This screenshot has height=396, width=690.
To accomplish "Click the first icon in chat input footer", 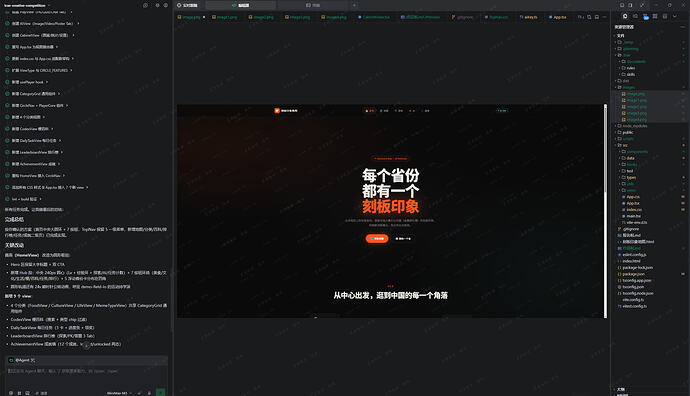I will pyautogui.click(x=11, y=393).
